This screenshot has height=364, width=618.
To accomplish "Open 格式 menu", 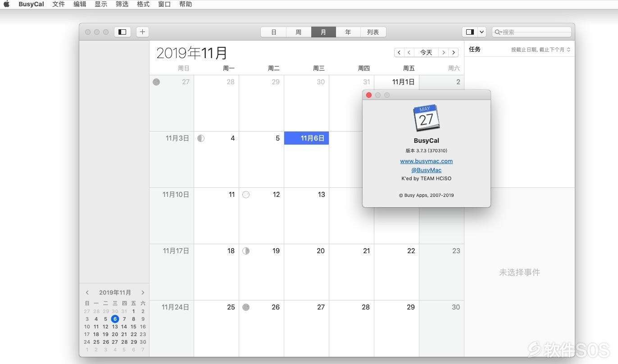I will coord(143,4).
